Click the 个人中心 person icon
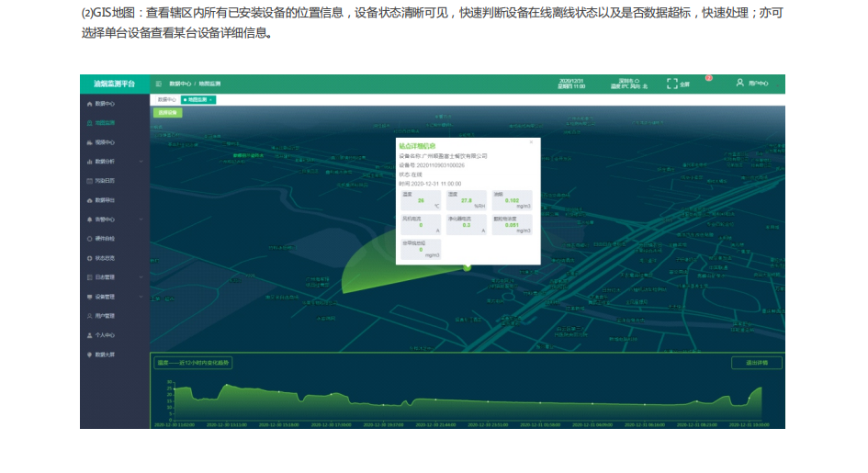This screenshot has width=868, height=473. [90, 335]
